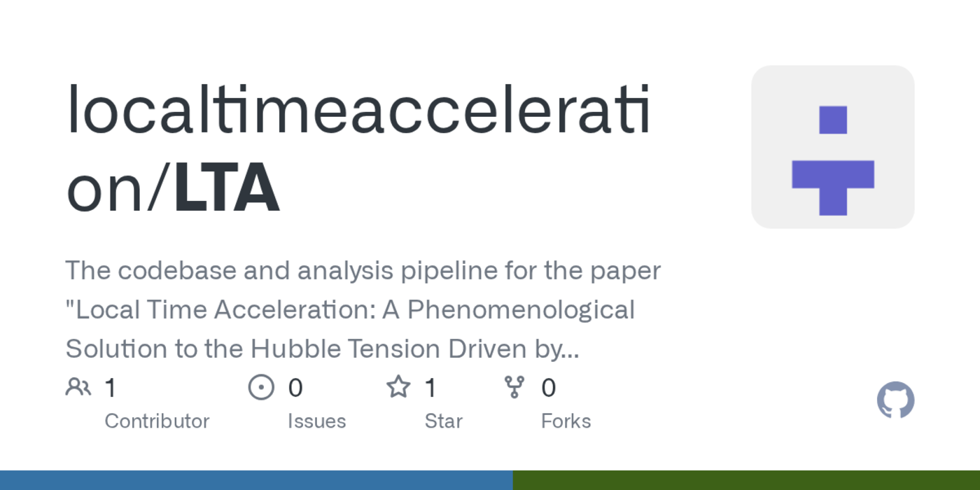The height and width of the screenshot is (490, 980).
Task: Click description line starting 'The codebase and analysis'
Action: [x=363, y=271]
